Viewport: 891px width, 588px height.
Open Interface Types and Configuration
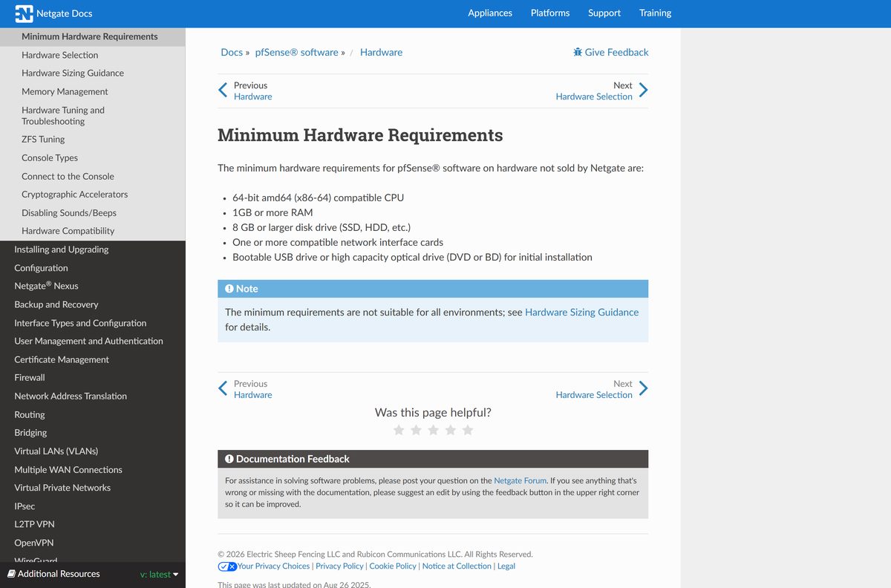tap(93, 323)
